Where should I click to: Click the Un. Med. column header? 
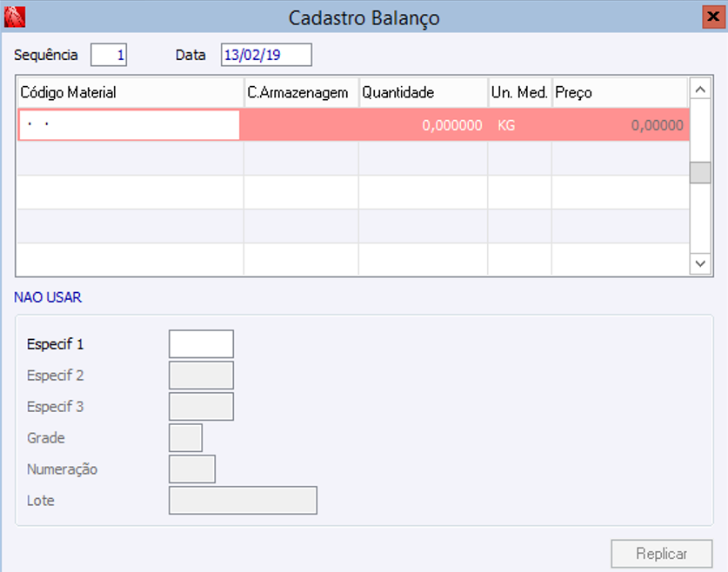[x=520, y=92]
